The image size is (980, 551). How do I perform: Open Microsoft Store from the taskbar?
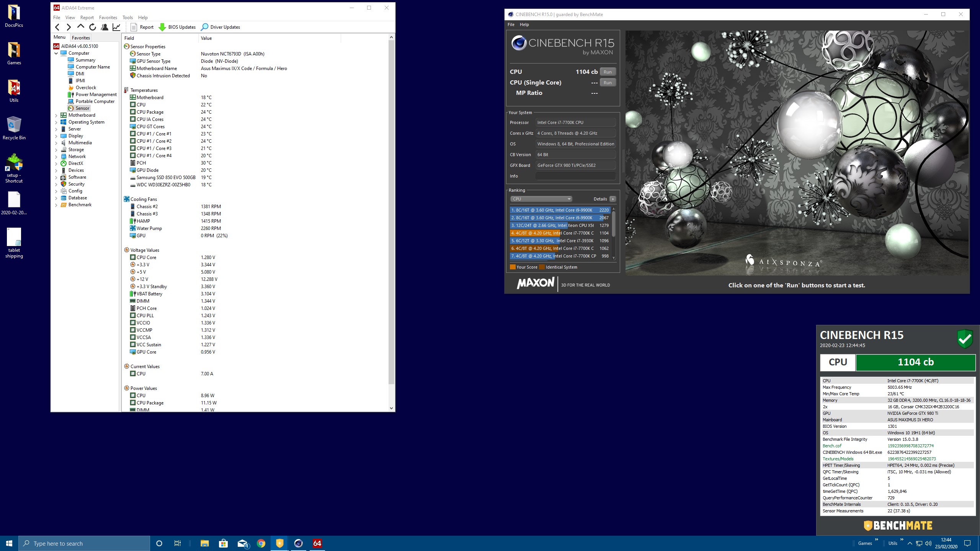pyautogui.click(x=223, y=543)
